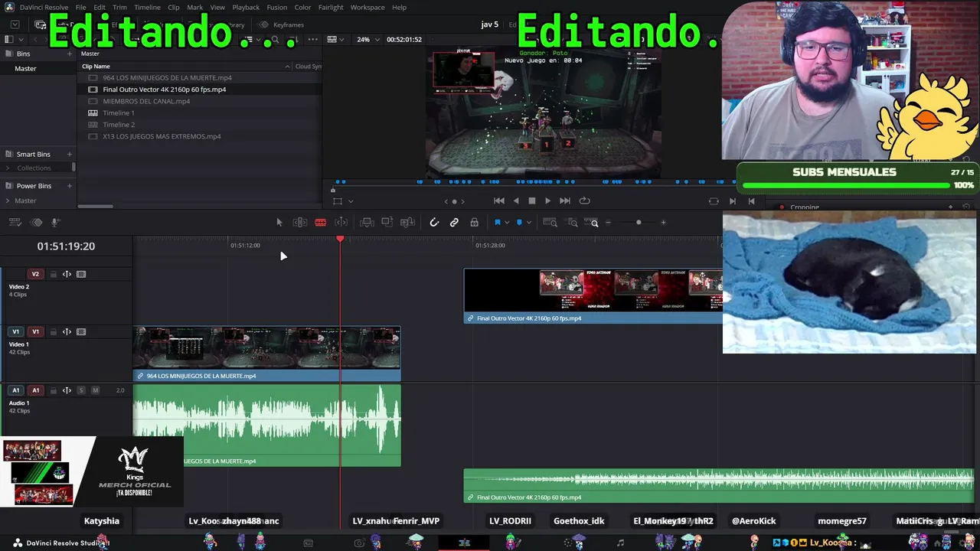Sort media pool by Clip Name

96,67
